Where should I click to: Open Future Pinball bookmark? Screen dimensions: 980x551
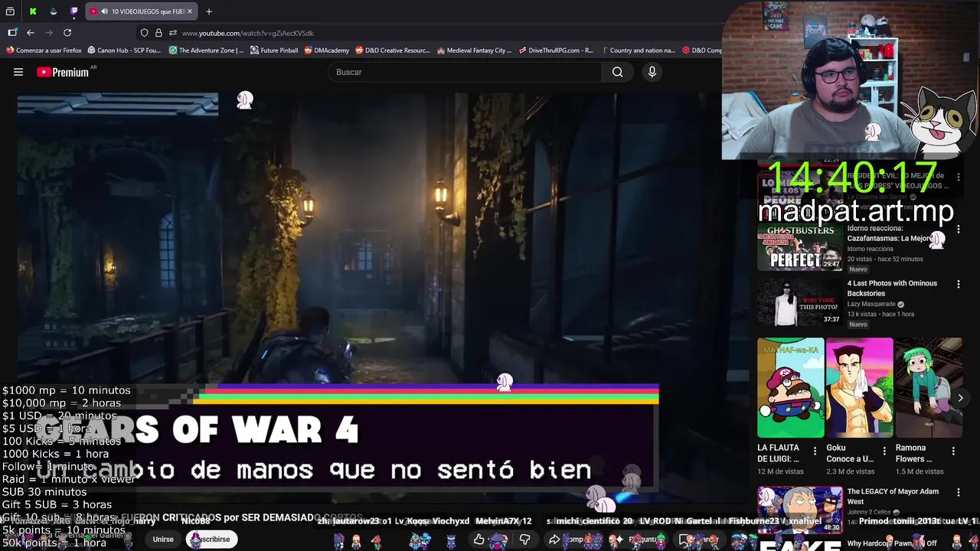coord(274,51)
